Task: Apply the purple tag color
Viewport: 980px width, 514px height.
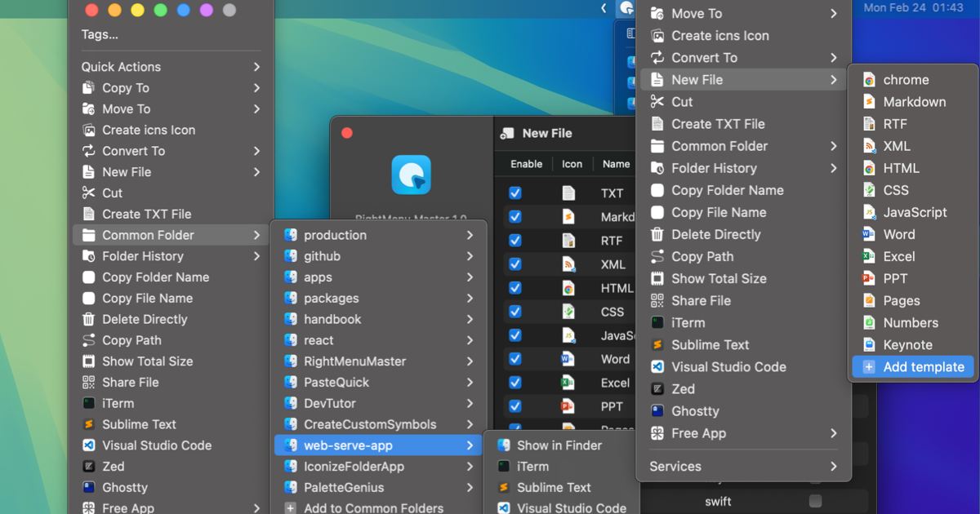Action: [x=207, y=11]
